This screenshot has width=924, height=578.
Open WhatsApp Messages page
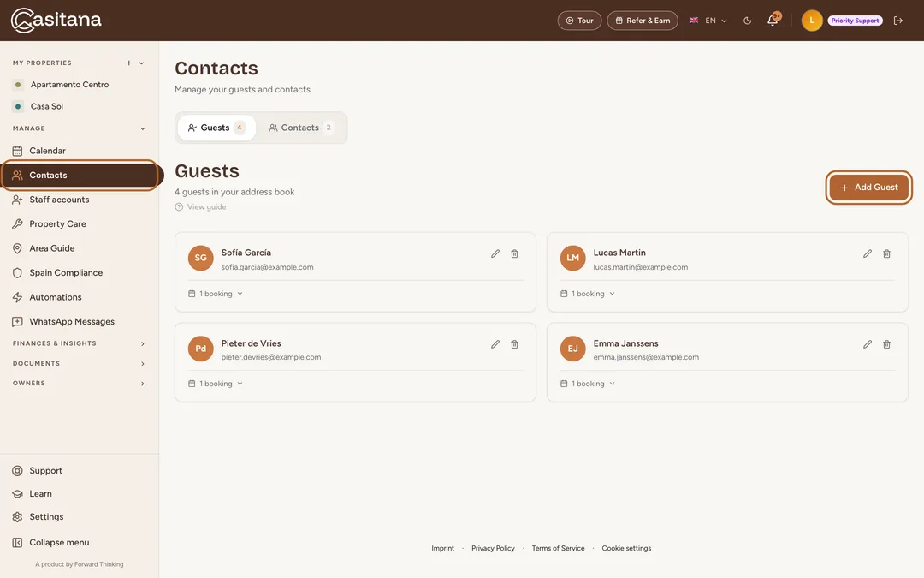[x=79, y=321]
